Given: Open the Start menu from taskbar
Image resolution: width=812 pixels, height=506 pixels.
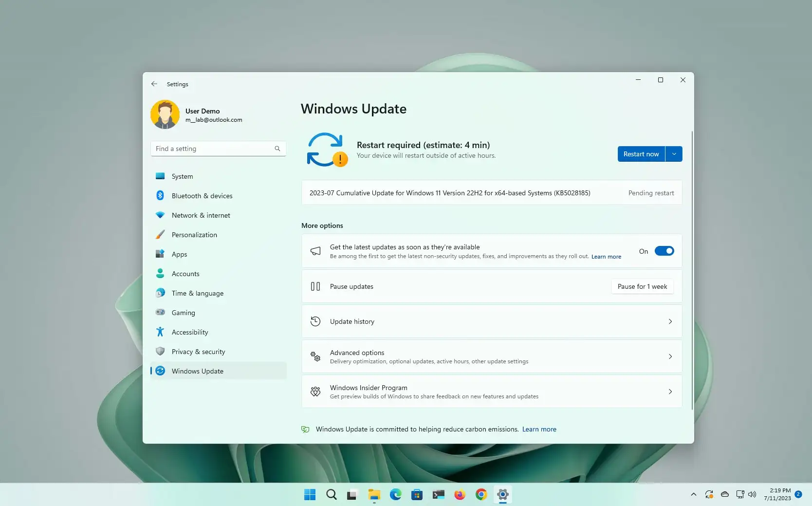Looking at the screenshot, I should click(310, 495).
